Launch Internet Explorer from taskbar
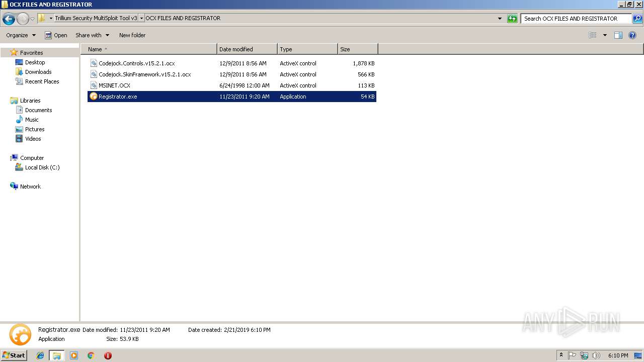The width and height of the screenshot is (644, 362). point(41,355)
